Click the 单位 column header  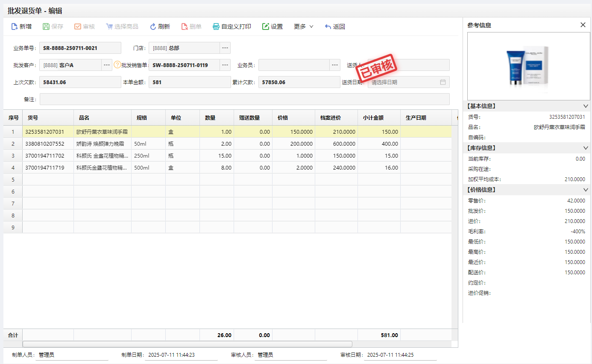click(183, 118)
